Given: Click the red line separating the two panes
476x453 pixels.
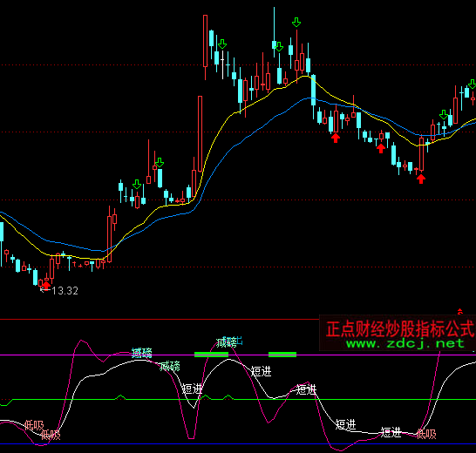Looking at the screenshot, I should pyautogui.click(x=160, y=319).
